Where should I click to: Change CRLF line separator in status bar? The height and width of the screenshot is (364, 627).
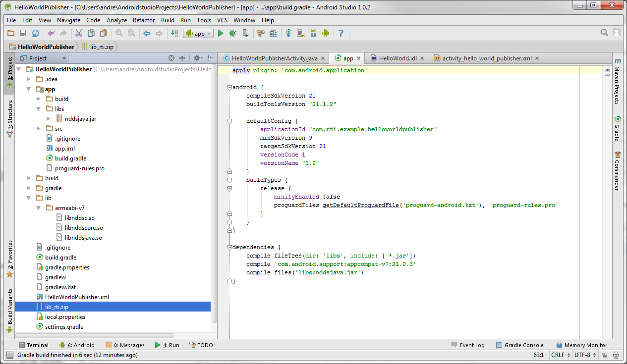[x=560, y=355]
